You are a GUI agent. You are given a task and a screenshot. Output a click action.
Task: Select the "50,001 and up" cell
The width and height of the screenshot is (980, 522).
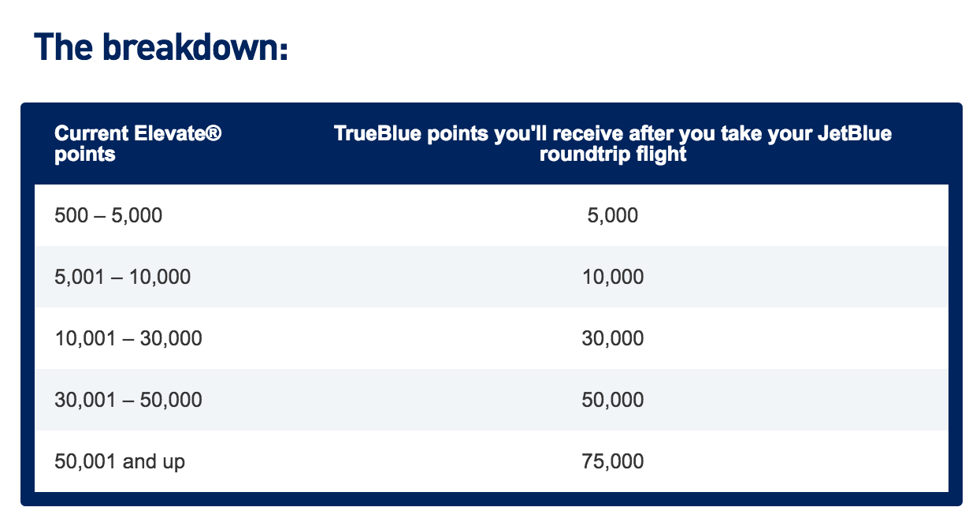(x=120, y=461)
